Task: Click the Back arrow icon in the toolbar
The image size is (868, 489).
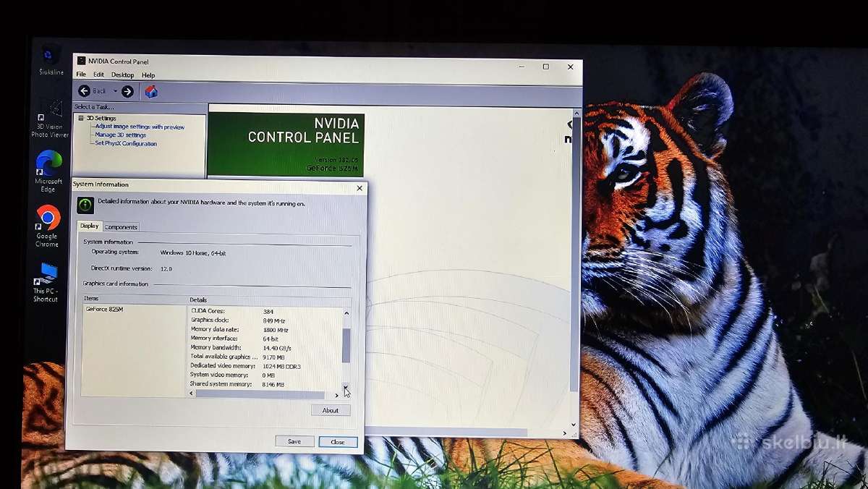Action: tap(84, 91)
